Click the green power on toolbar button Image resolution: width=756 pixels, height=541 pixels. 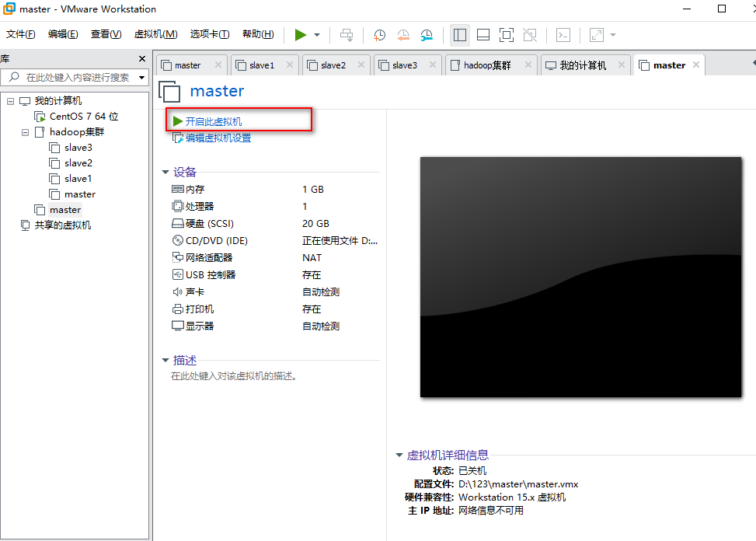point(301,35)
